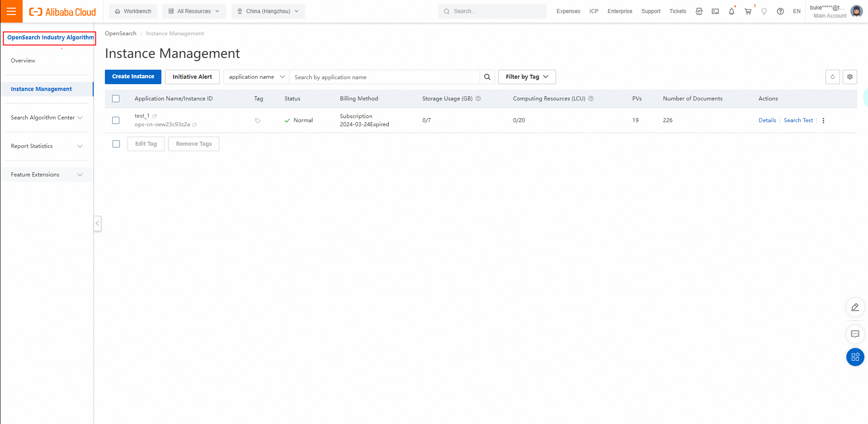Screen dimensions: 868x424
Task: Open the application name filter dropdown
Action: point(256,77)
